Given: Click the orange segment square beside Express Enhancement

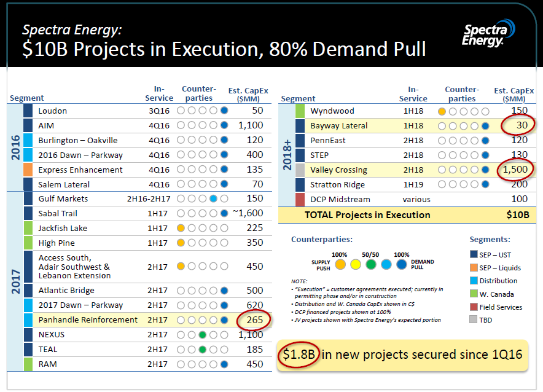Looking at the screenshot, I should coord(27,170).
